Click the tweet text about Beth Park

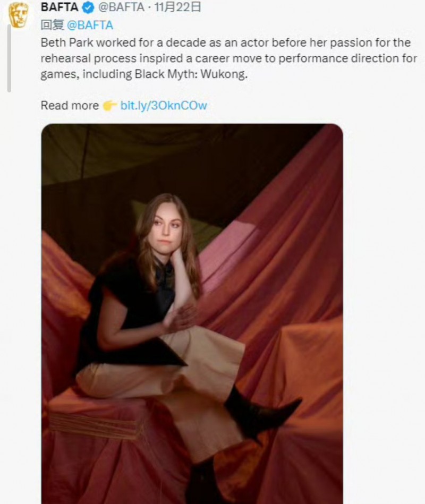click(x=228, y=58)
